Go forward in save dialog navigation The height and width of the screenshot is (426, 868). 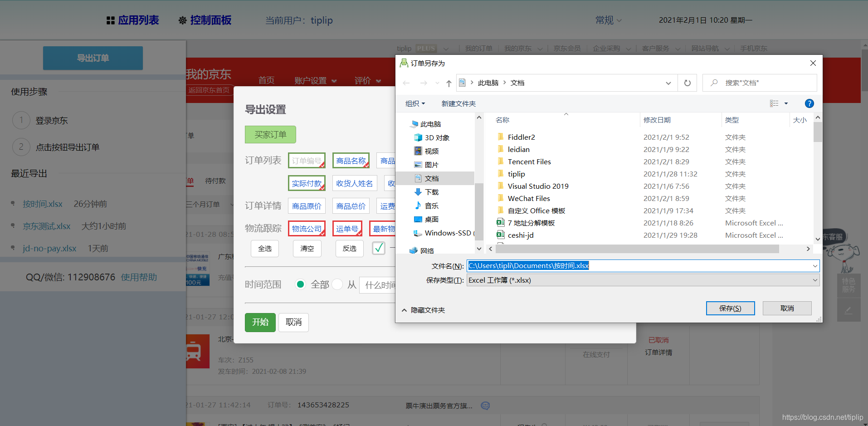coord(424,83)
